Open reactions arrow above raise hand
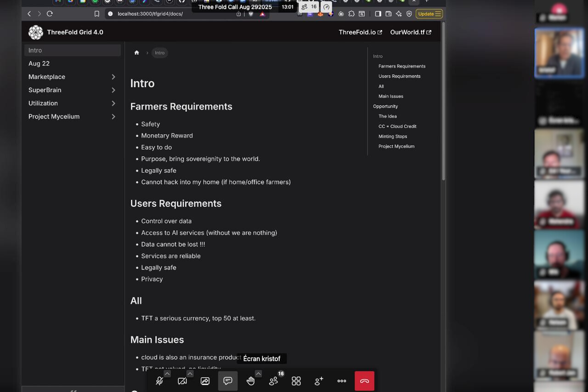 point(258,374)
